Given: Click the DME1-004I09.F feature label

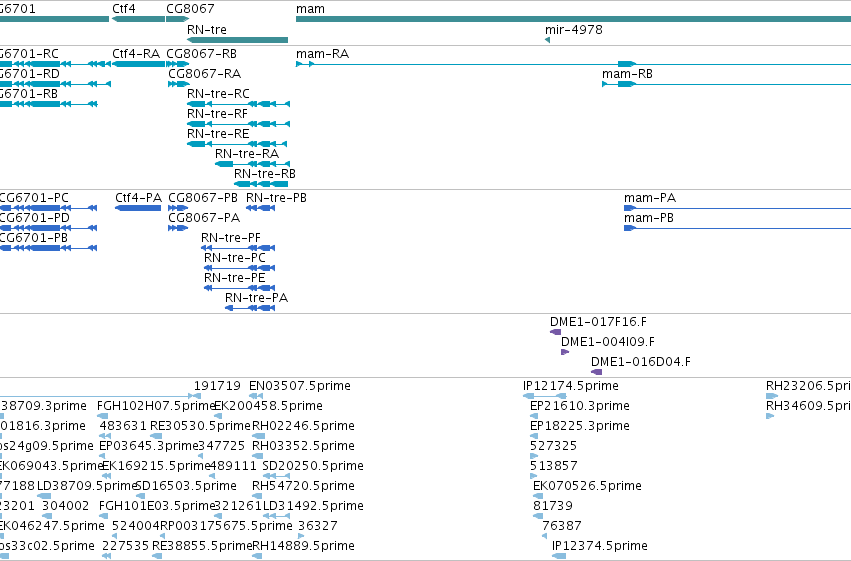Looking at the screenshot, I should [608, 342].
